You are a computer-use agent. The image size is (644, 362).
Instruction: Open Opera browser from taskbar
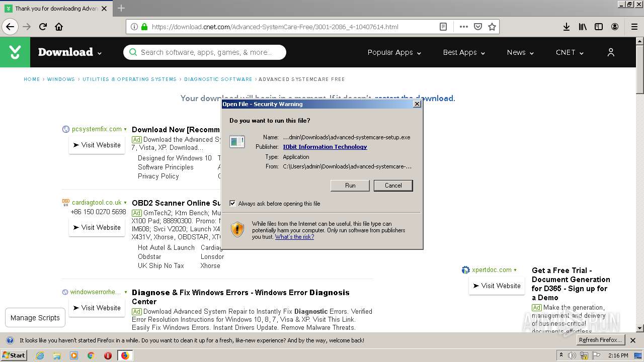(108, 355)
